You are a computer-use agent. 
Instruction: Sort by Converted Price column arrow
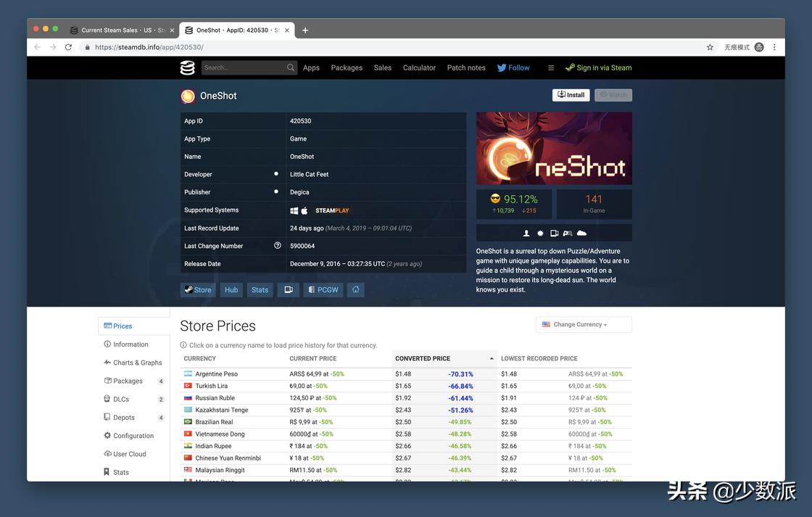coord(491,358)
